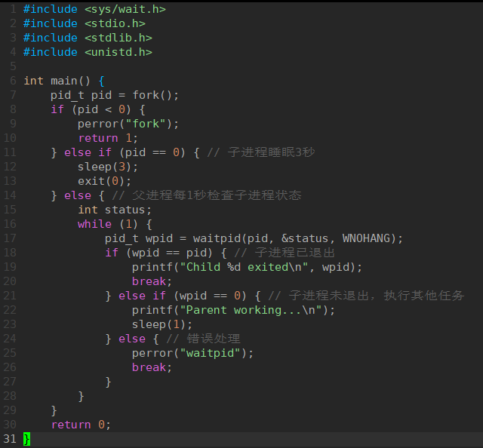This screenshot has width=483, height=448.
Task: Click the '#include <sys/wait.h>' line
Action: click(x=94, y=9)
